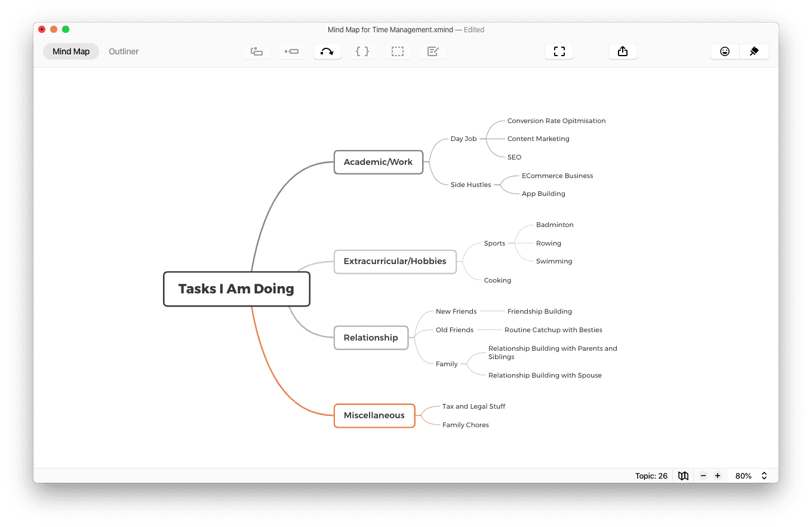This screenshot has height=527, width=812.
Task: Select the Content Marketing subtopic
Action: pyautogui.click(x=539, y=139)
